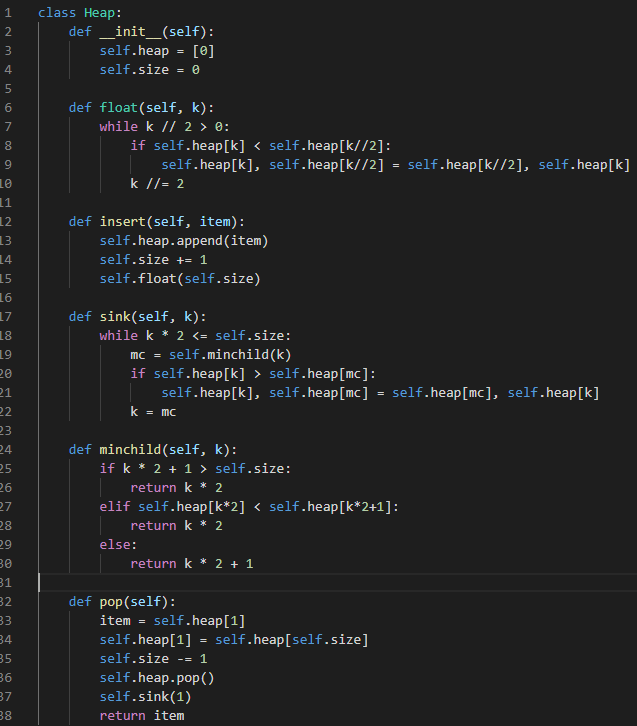Click line number 4 in the gutter
The width and height of the screenshot is (637, 726).
pos(8,70)
